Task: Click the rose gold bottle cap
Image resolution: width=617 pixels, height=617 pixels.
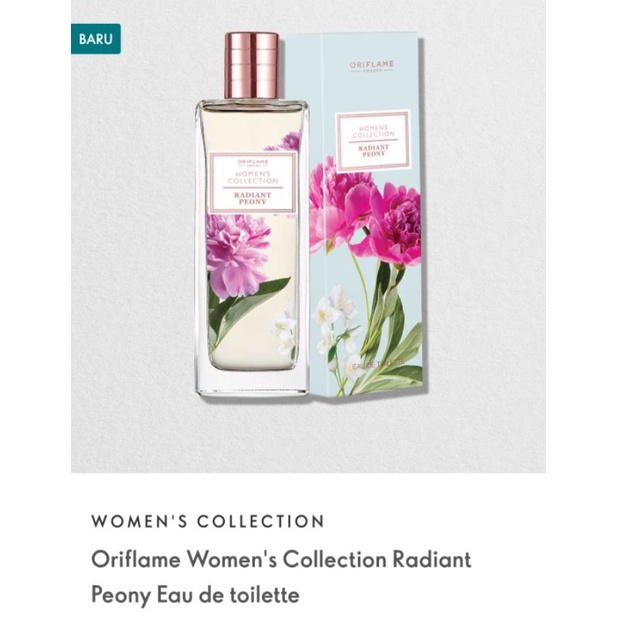Action: (x=252, y=65)
